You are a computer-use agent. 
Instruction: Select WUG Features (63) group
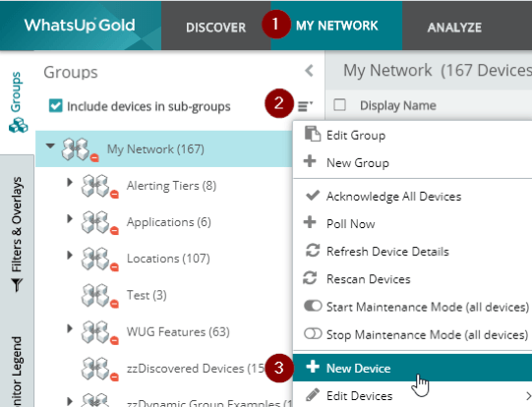[x=178, y=331]
